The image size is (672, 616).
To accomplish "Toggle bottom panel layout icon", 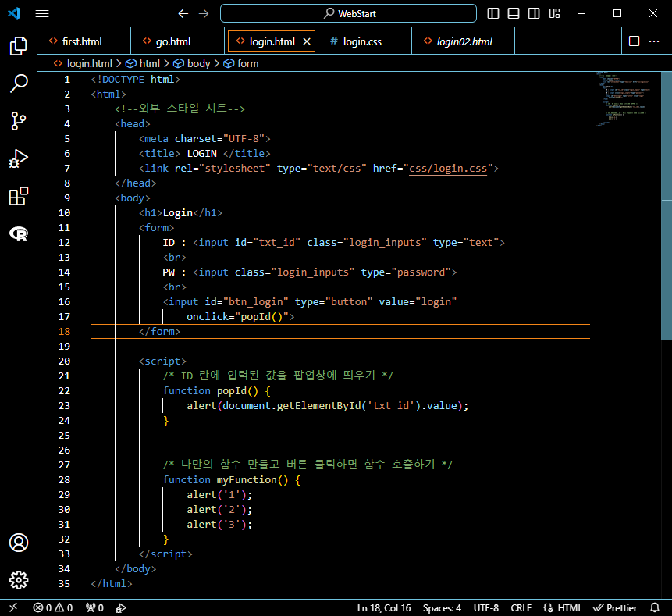I will (x=514, y=13).
